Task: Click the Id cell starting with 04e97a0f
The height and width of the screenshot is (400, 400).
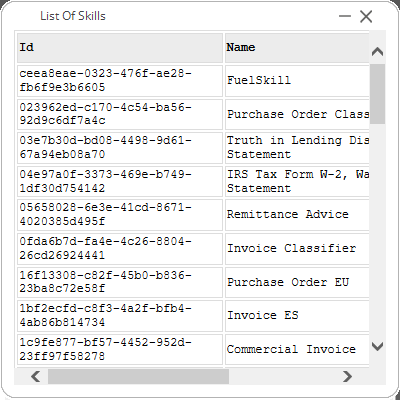Action: click(120, 181)
